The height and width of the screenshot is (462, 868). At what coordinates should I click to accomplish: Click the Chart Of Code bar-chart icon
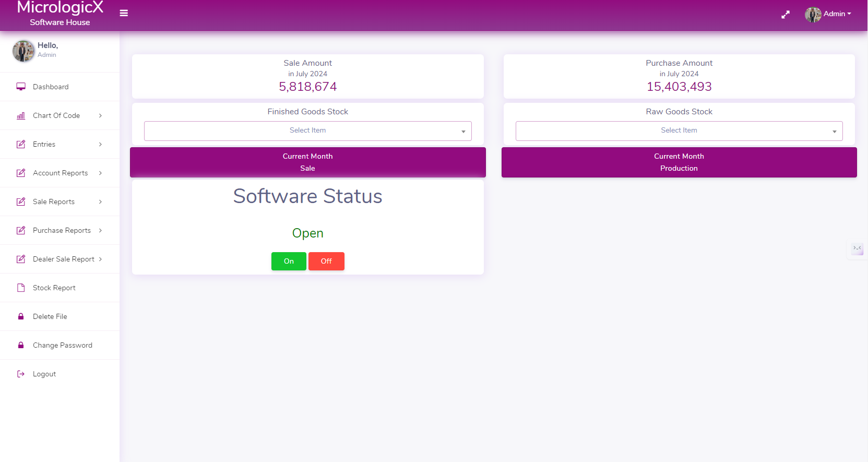coord(21,115)
